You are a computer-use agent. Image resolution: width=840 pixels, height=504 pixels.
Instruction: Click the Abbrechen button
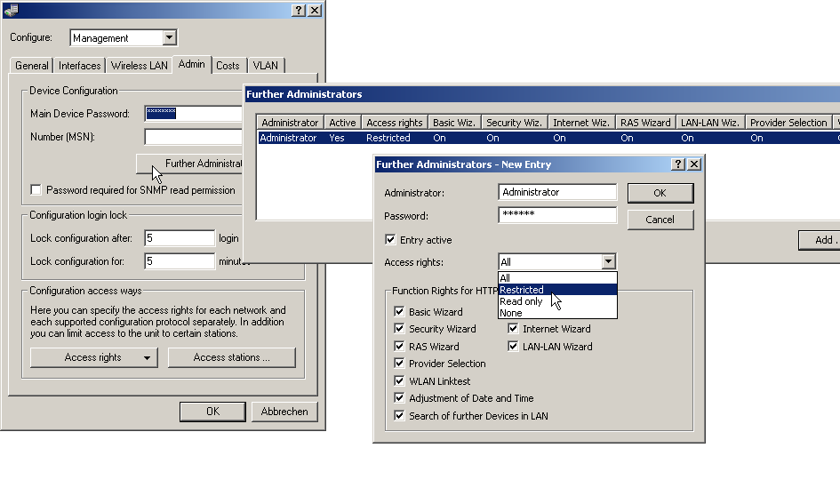284,412
